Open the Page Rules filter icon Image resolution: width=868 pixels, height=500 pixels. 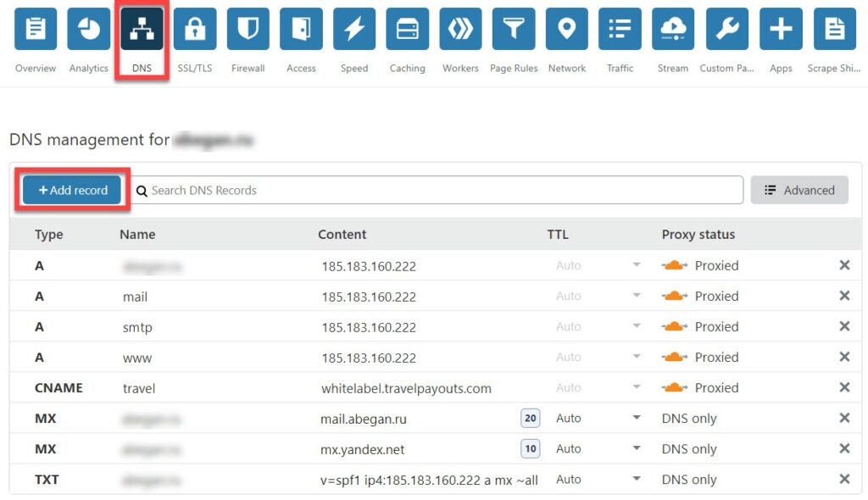point(514,30)
